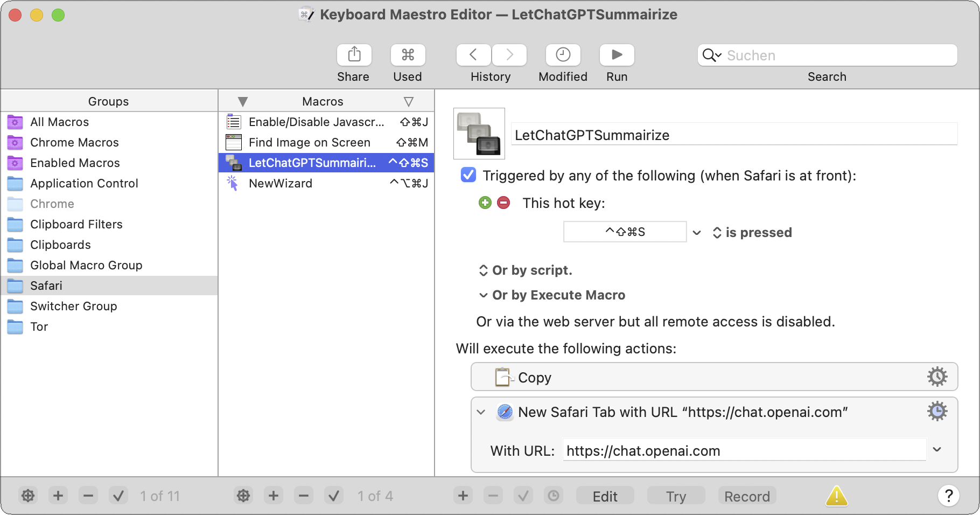Open the hot key options dropdown chevron

tap(697, 233)
